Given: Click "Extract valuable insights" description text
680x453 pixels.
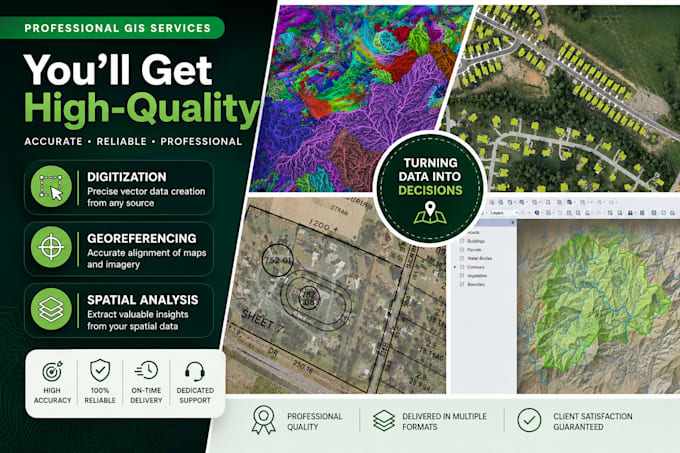Looking at the screenshot, I should (x=138, y=314).
